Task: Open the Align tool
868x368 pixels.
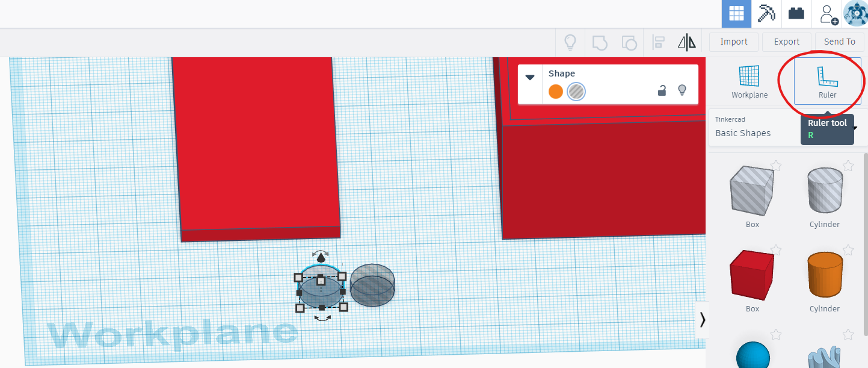Action: pyautogui.click(x=658, y=42)
